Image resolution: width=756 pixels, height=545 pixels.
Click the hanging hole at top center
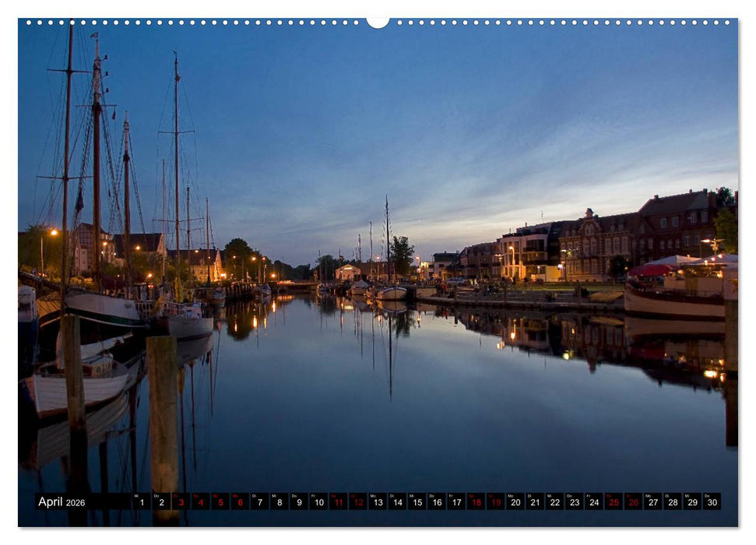[x=378, y=22]
